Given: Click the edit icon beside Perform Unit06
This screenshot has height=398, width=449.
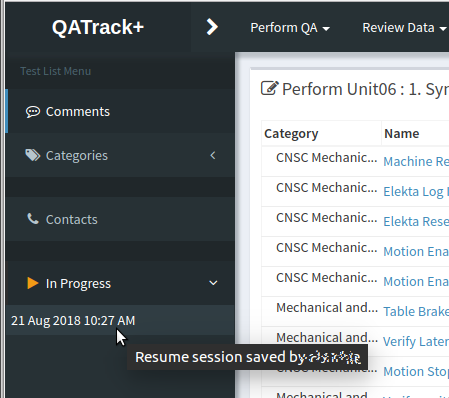Looking at the screenshot, I should pos(269,88).
